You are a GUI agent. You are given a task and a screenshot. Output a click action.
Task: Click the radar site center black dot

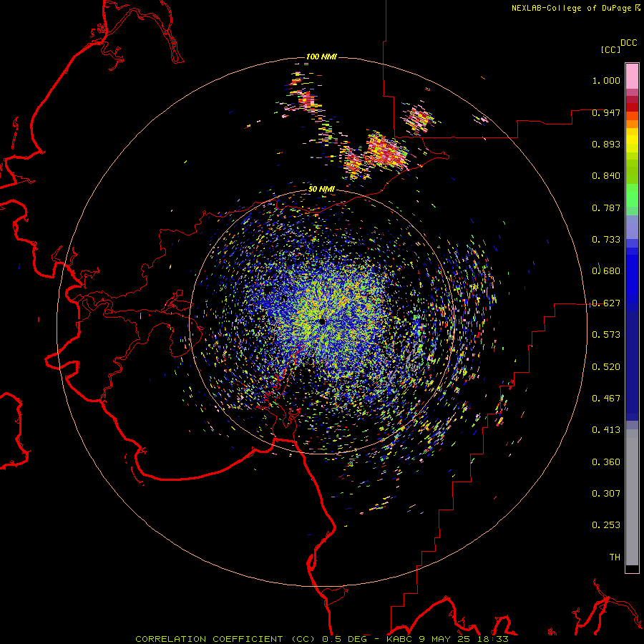pos(322,321)
